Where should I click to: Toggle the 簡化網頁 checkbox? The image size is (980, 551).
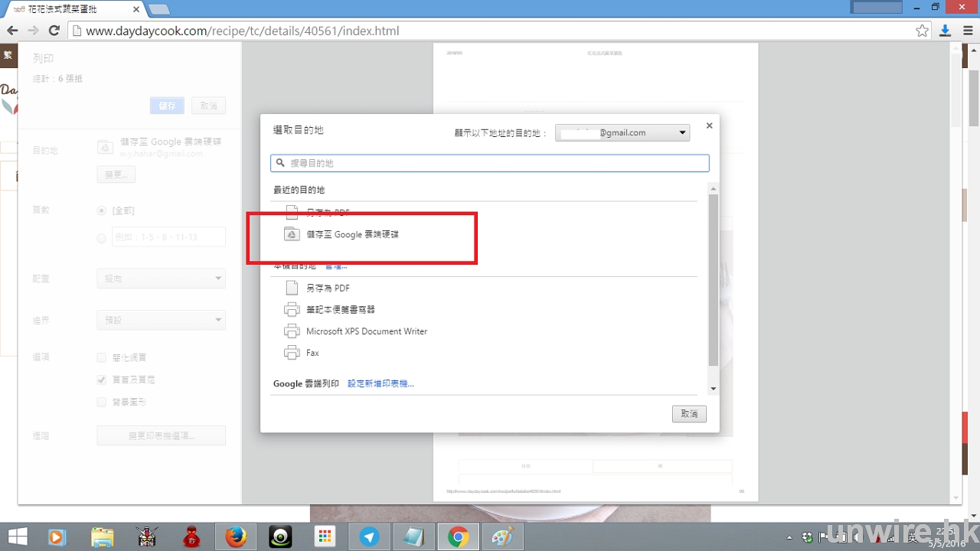point(102,357)
